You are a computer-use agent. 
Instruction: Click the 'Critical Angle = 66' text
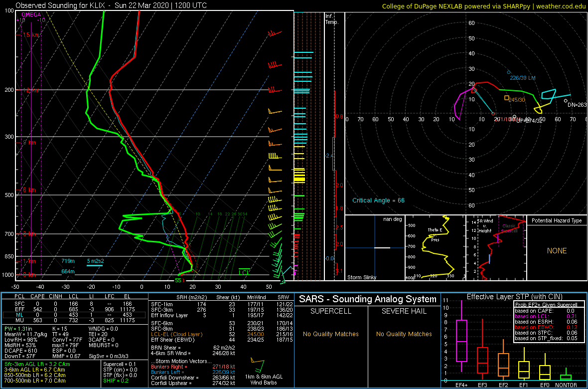(x=378, y=200)
